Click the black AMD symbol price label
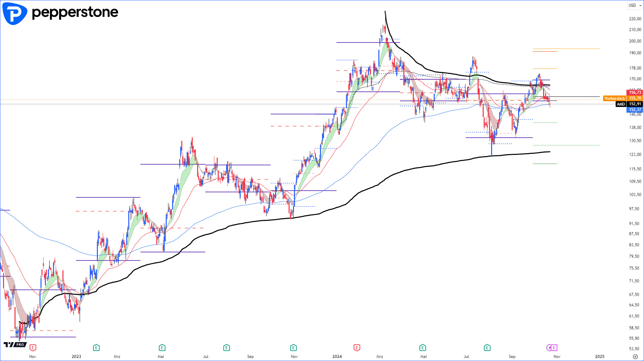Screen dimensions: 644x361 (621, 104)
